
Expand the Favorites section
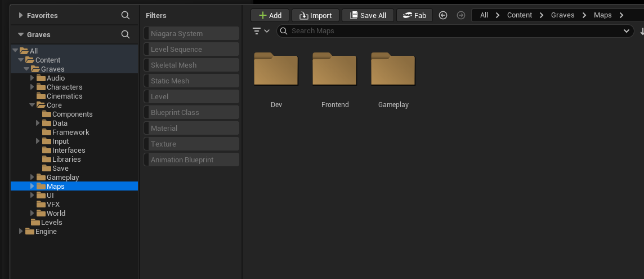click(21, 15)
